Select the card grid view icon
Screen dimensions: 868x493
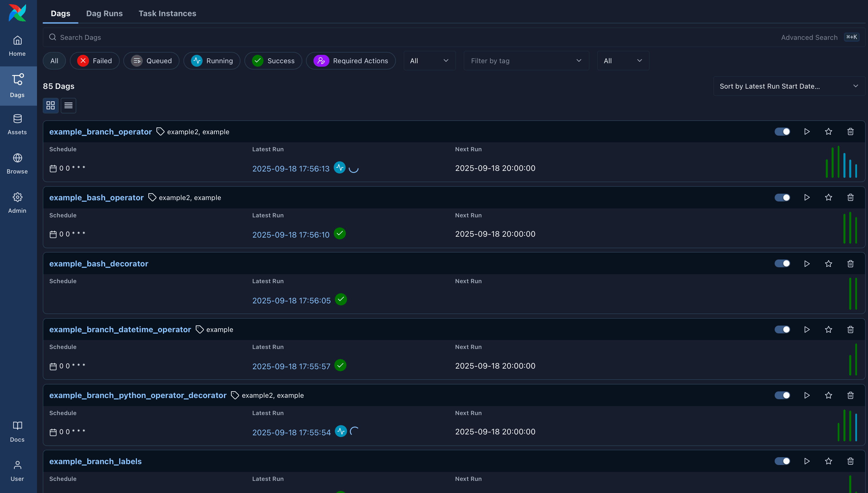pyautogui.click(x=51, y=106)
